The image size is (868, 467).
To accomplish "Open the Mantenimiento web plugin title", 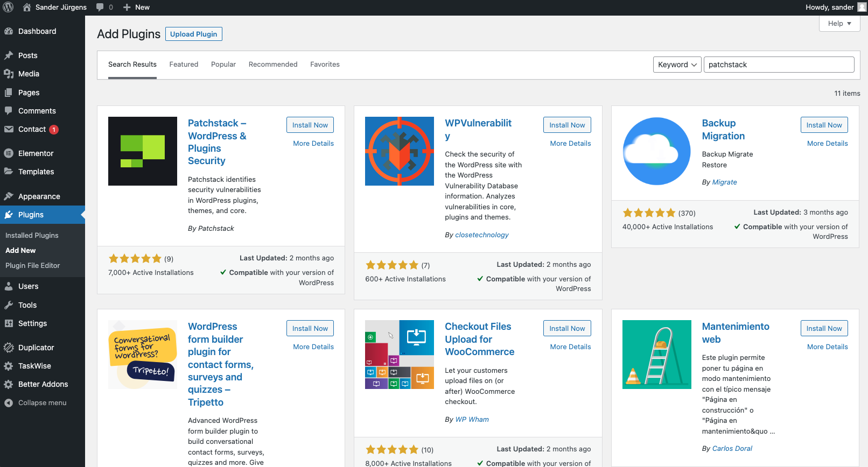I will 736,333.
